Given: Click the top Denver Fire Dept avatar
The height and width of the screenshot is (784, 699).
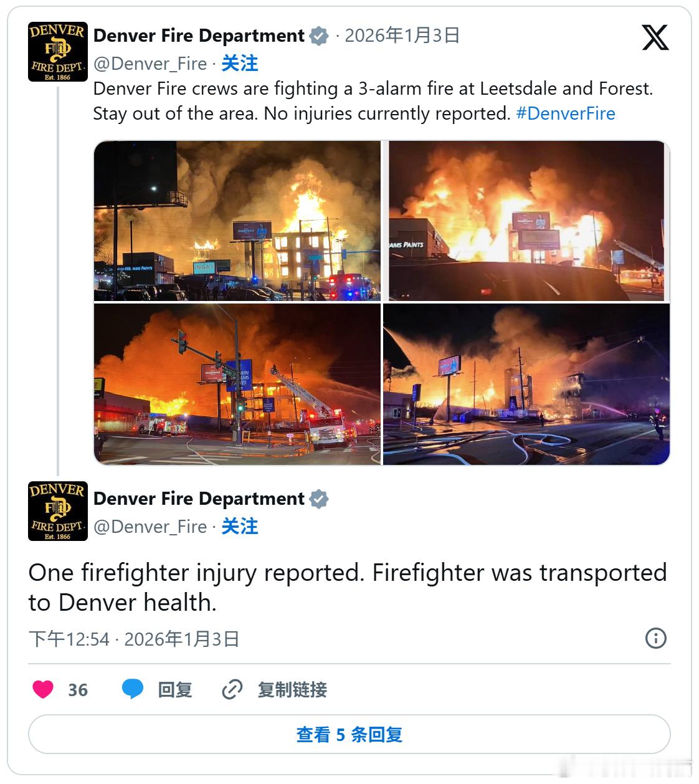Looking at the screenshot, I should click(x=58, y=52).
